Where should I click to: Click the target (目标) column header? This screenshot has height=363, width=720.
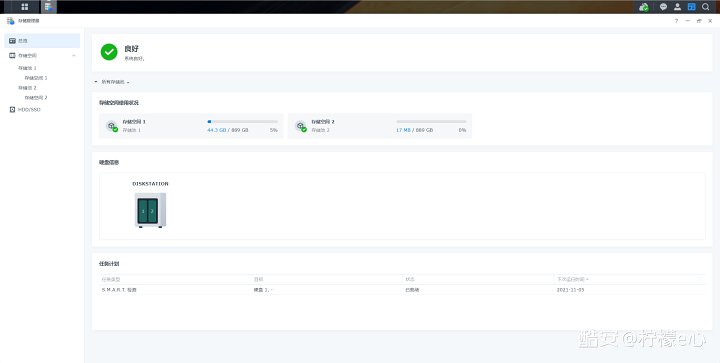[x=259, y=279]
